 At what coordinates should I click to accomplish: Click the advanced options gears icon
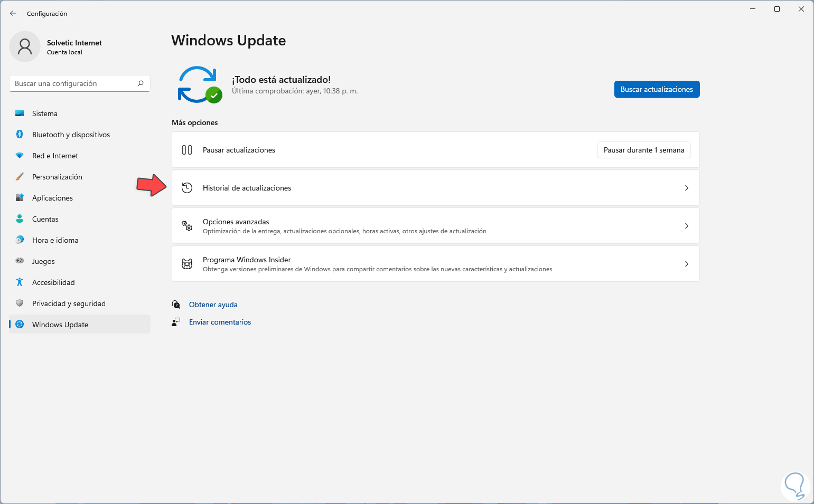pos(187,226)
